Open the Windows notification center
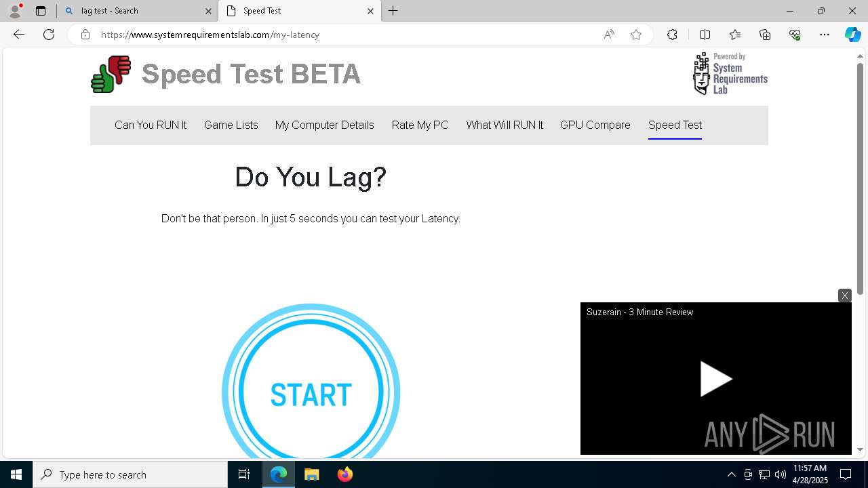 (x=846, y=474)
